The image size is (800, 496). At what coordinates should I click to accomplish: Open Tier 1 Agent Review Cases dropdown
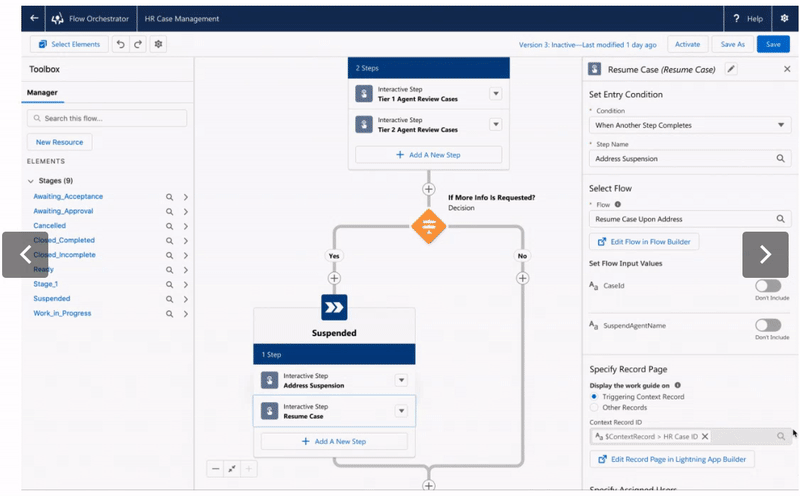click(495, 94)
